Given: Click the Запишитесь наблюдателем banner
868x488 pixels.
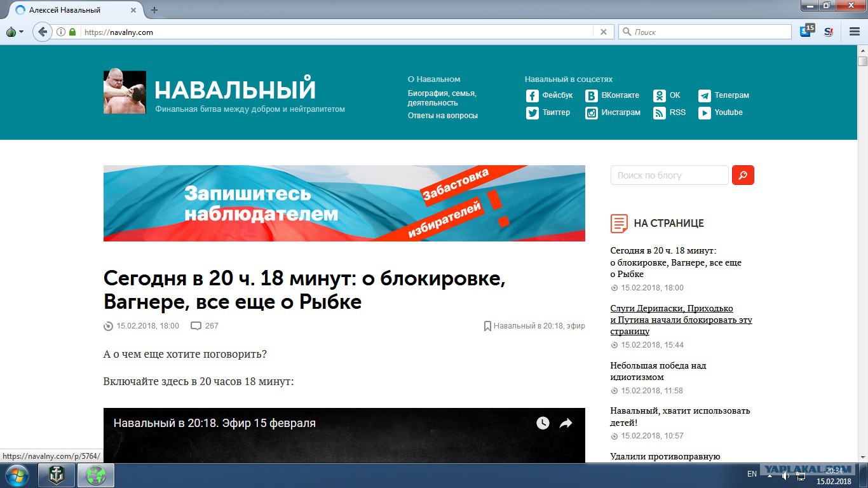Looking at the screenshot, I should (x=344, y=203).
